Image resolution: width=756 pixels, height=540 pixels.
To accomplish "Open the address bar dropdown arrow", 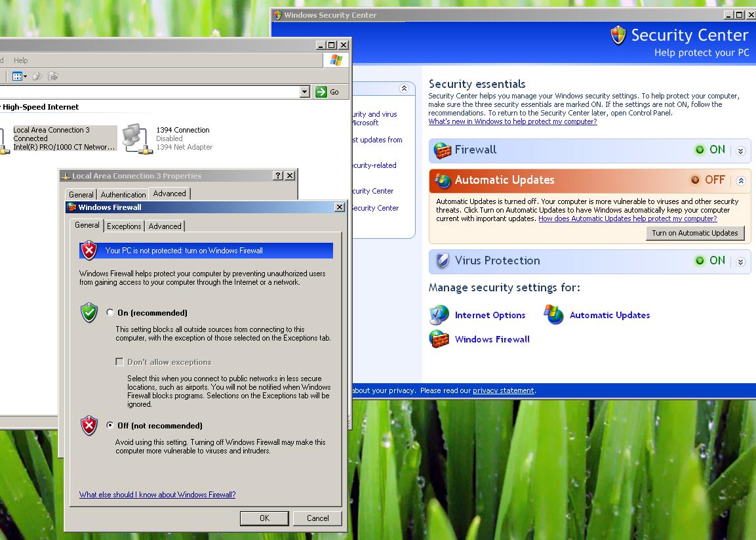I will click(304, 92).
